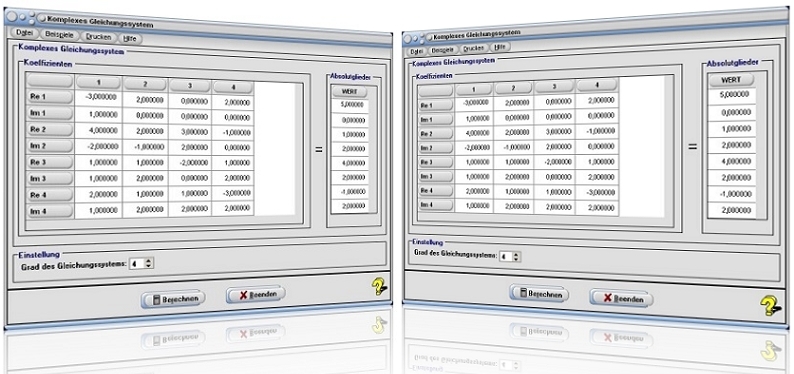
Task: Select Absolutglieder value 4,000000 in right window
Action: [732, 162]
